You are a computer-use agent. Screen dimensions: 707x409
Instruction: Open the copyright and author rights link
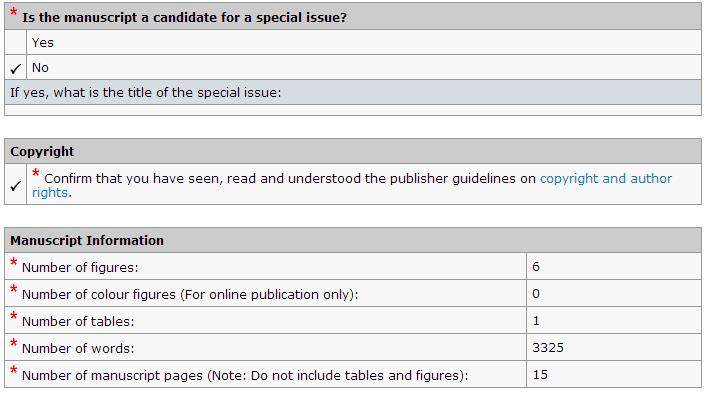click(605, 179)
